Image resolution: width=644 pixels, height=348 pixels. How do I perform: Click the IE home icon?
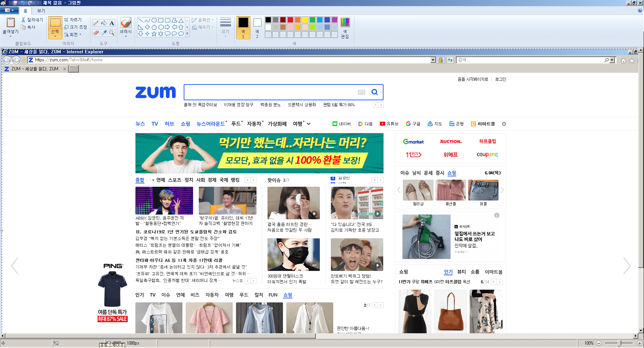pyautogui.click(x=624, y=61)
